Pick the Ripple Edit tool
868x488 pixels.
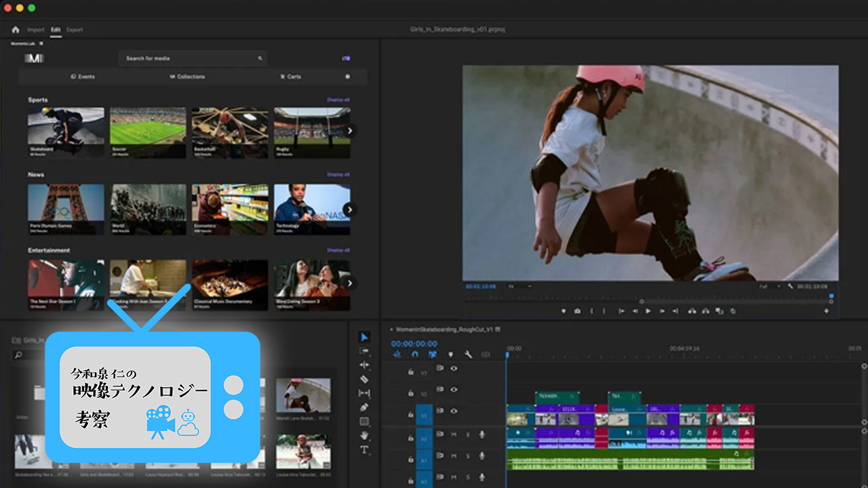[364, 365]
